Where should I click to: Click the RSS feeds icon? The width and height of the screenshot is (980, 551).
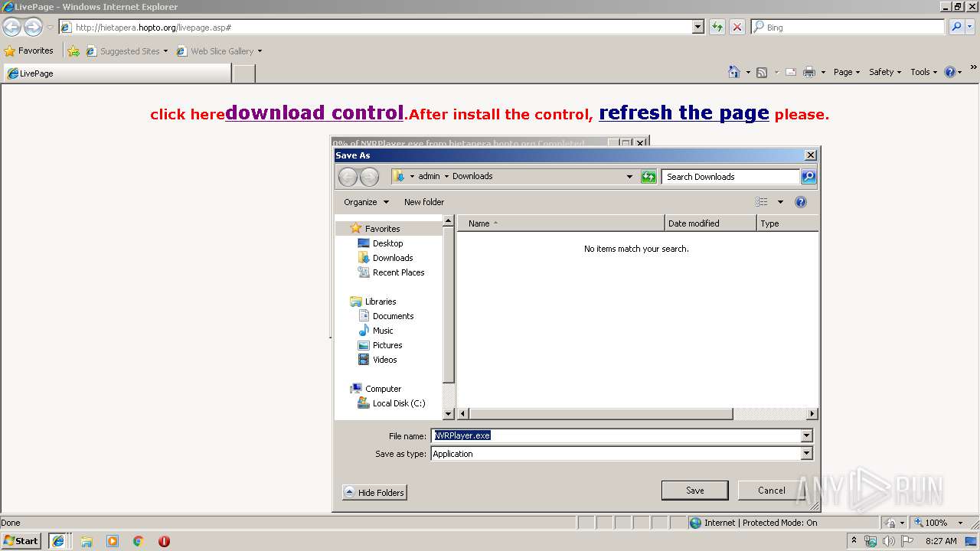[762, 72]
